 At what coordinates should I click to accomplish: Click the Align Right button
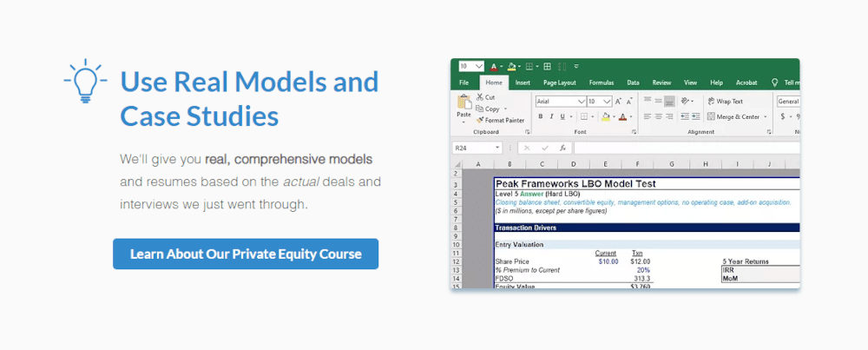(669, 117)
